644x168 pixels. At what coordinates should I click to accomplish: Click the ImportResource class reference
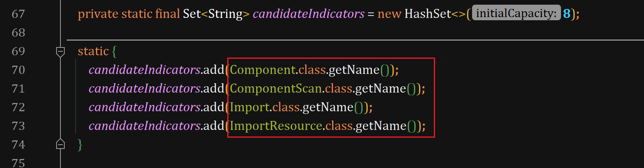coord(276,126)
